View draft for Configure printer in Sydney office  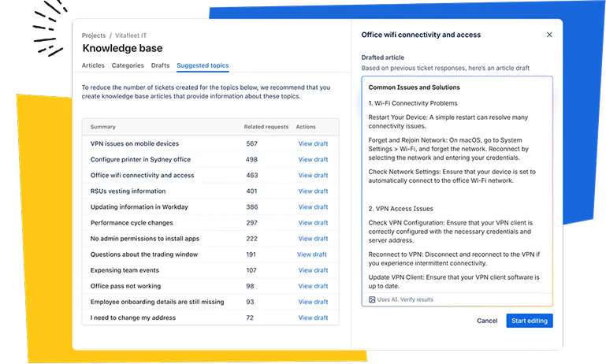pos(313,160)
